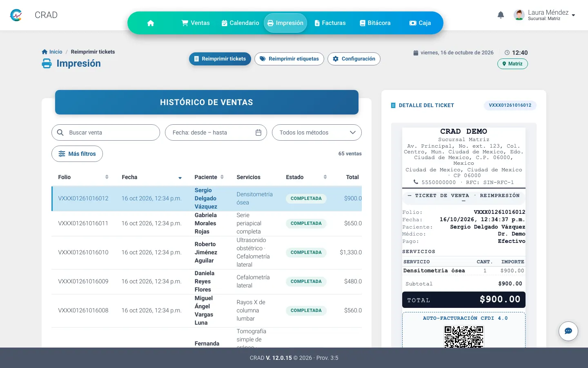Image resolution: width=588 pixels, height=368 pixels.
Task: Click the calendar icon in date filter
Action: 258,132
